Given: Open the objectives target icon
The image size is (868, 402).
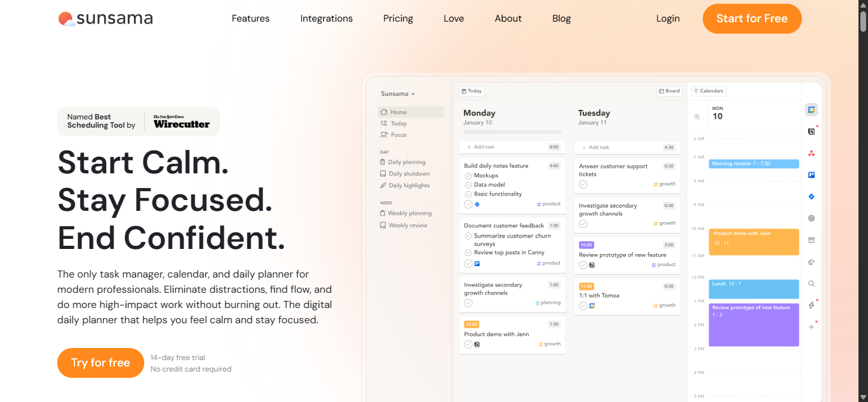Looking at the screenshot, I should coord(811,218).
